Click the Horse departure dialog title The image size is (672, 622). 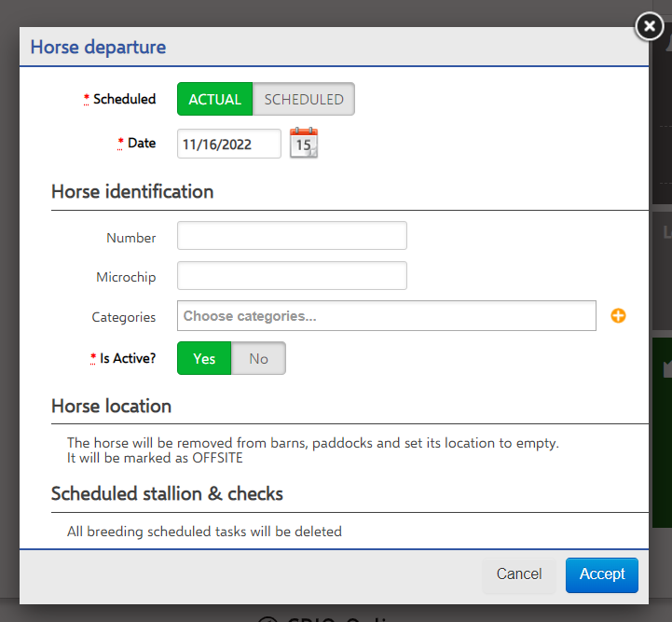click(x=98, y=48)
